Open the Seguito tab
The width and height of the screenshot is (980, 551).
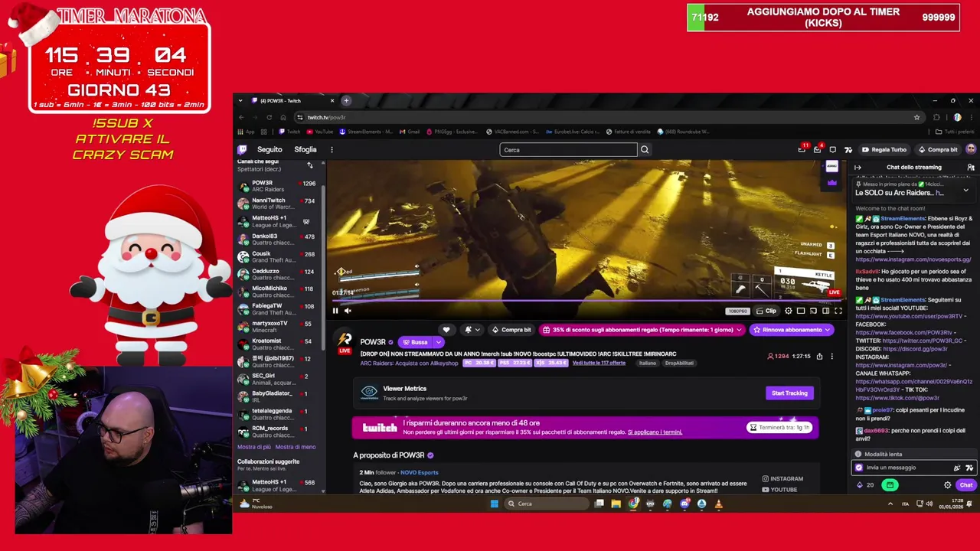(x=269, y=150)
